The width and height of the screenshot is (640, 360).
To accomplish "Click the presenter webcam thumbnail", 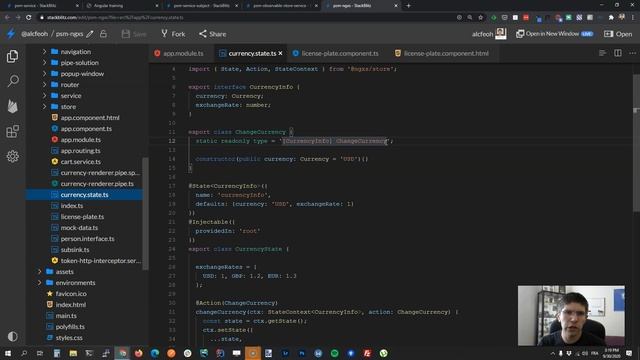I will tap(571, 316).
